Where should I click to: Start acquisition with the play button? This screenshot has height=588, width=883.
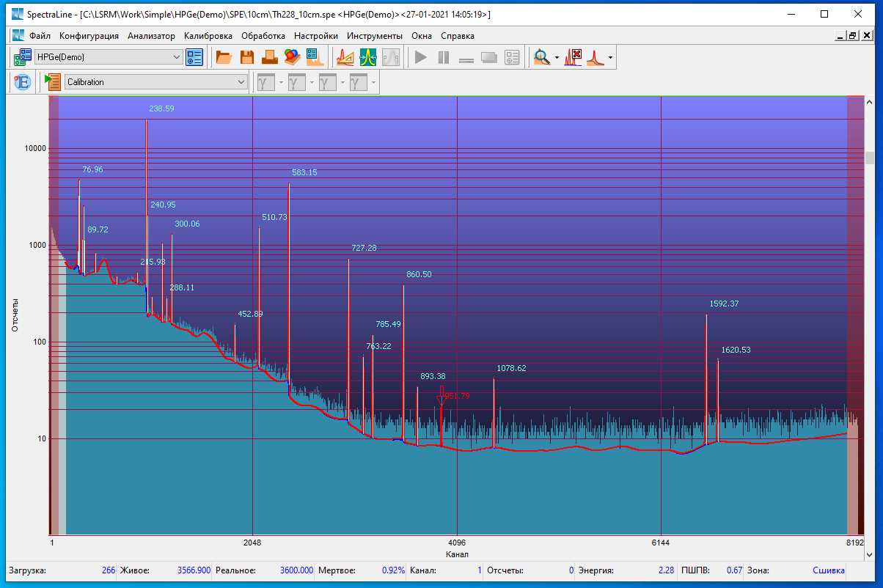pyautogui.click(x=420, y=57)
